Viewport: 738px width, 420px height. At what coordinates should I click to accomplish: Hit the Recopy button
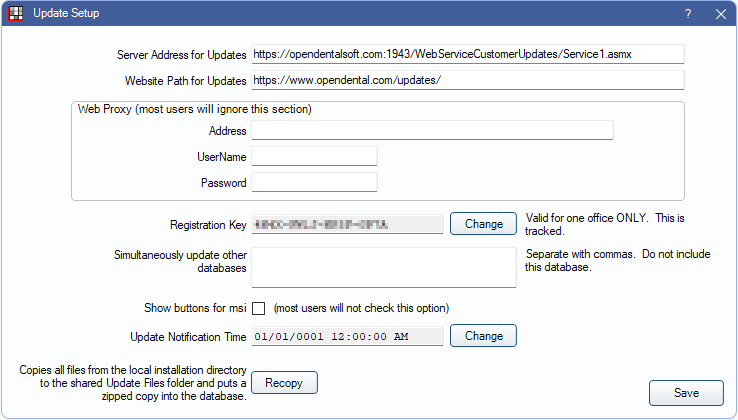click(x=284, y=382)
